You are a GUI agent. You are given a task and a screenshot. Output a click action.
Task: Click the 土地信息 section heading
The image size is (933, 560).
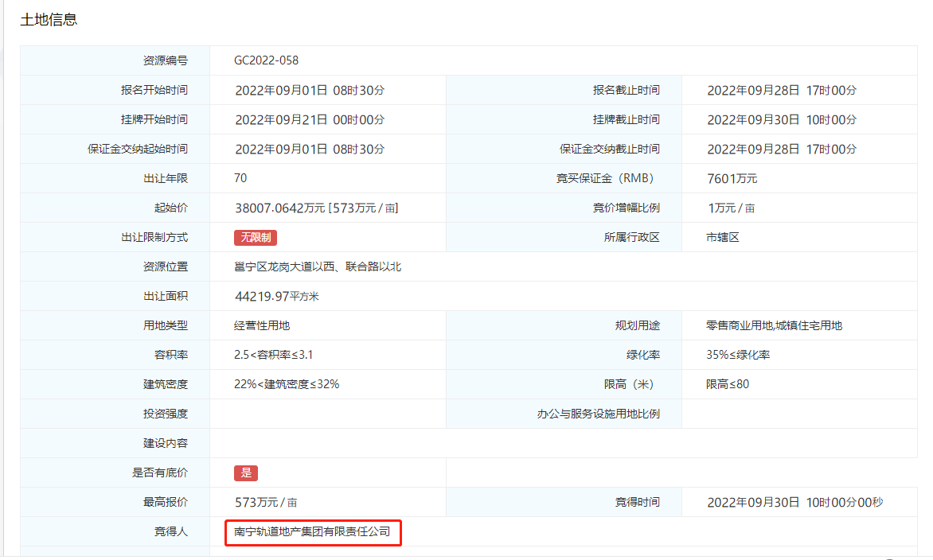pos(49,20)
